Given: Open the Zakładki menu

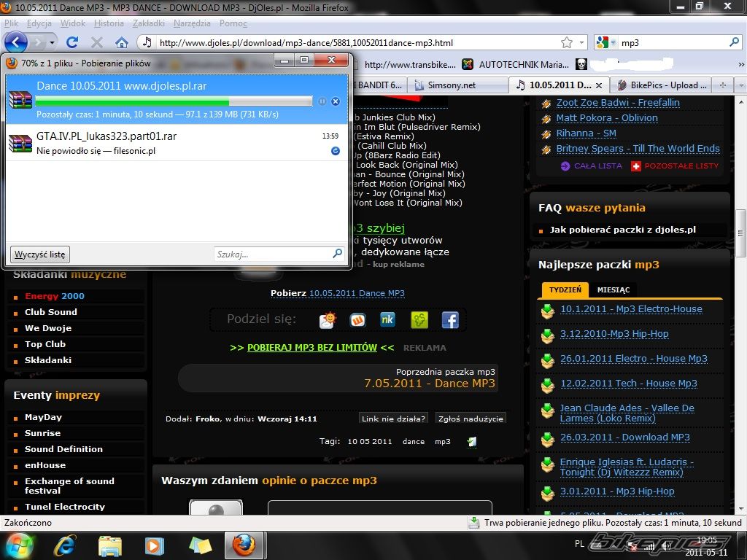Looking at the screenshot, I should coord(149,23).
